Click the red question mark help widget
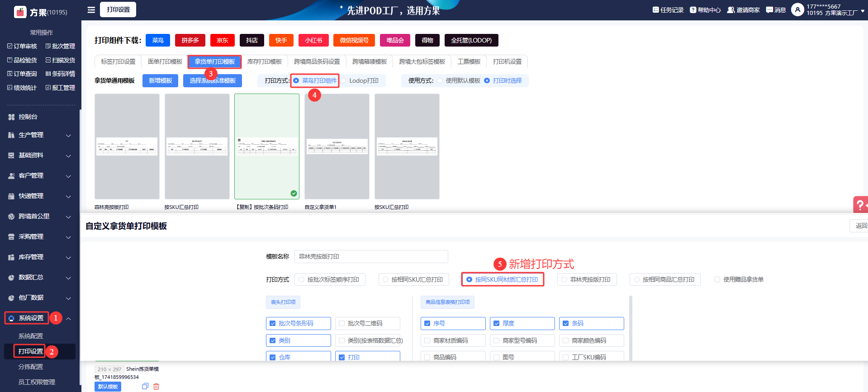Screen dimensions: 868x392 (x=859, y=205)
